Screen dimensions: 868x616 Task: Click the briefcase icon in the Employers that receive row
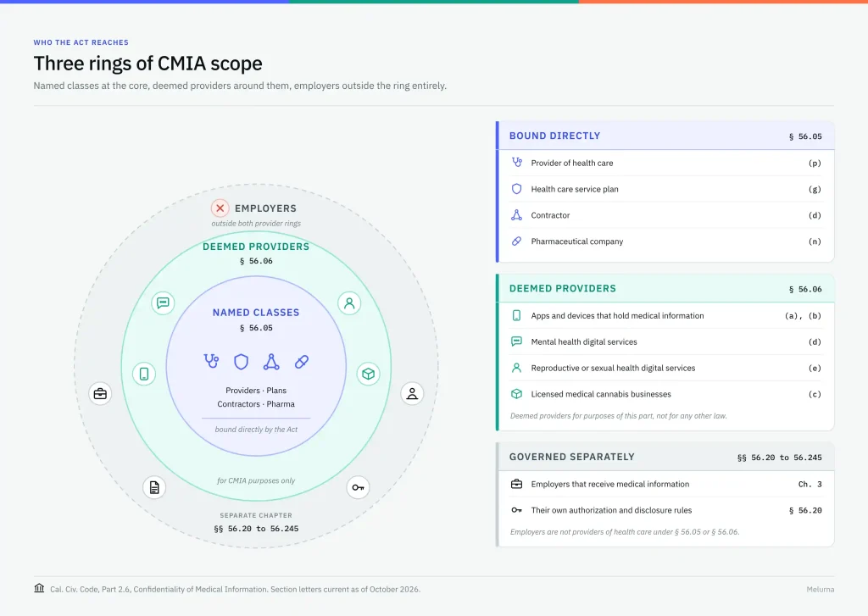coord(516,485)
